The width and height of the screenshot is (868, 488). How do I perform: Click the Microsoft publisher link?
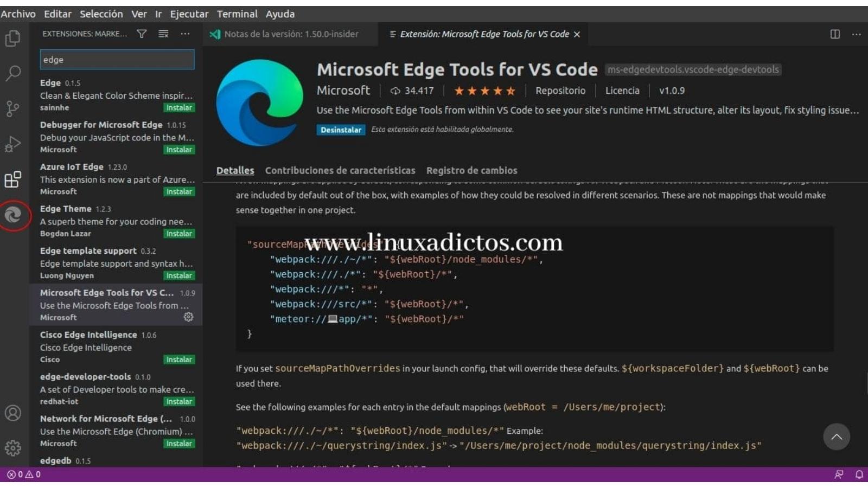[343, 91]
